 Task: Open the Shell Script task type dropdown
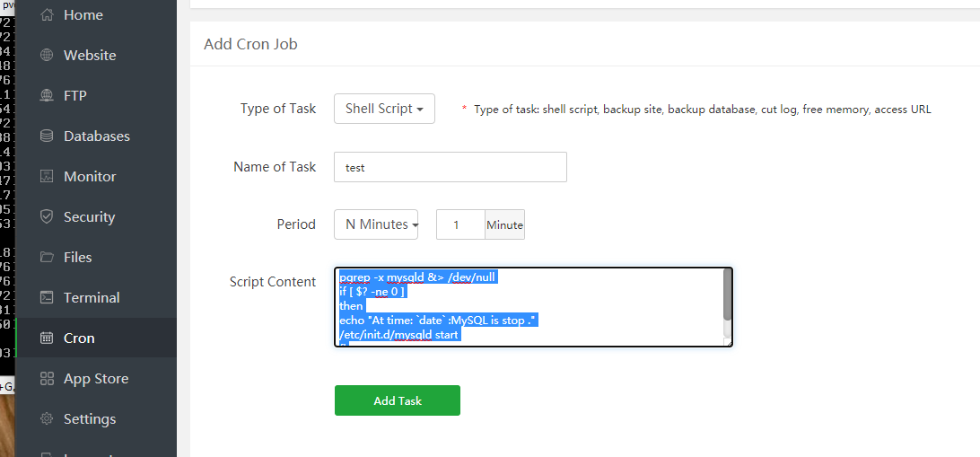(x=384, y=109)
